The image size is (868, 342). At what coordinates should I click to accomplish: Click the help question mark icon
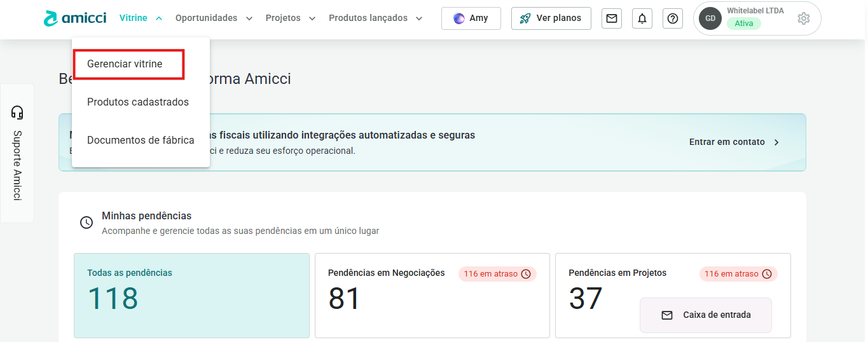pyautogui.click(x=672, y=18)
